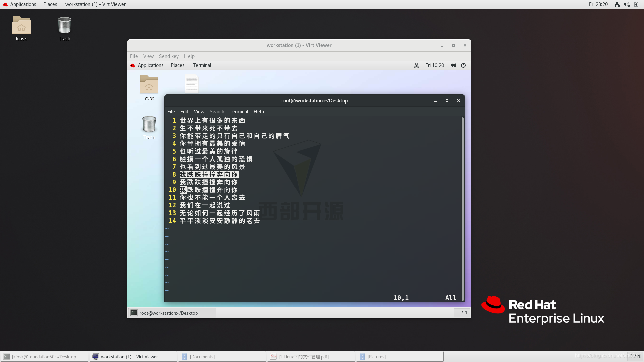Expand the View menu in Virt Viewer
This screenshot has height=362, width=644.
149,56
